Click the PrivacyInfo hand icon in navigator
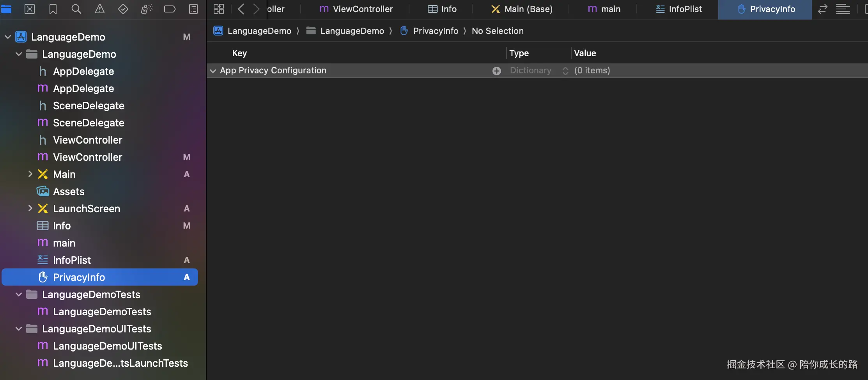Screen dimensions: 868x380 point(43,277)
